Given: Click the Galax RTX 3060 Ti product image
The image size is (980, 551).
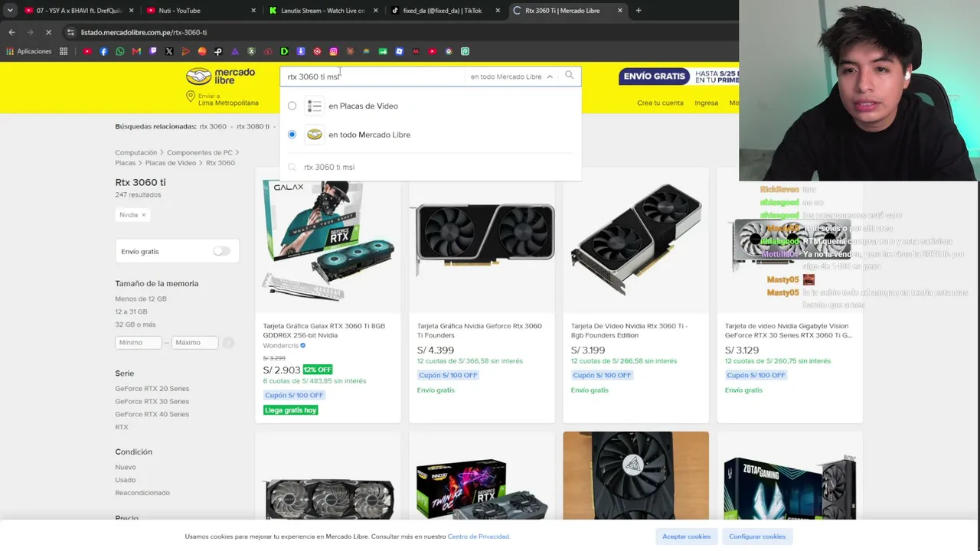Looking at the screenshot, I should point(328,240).
